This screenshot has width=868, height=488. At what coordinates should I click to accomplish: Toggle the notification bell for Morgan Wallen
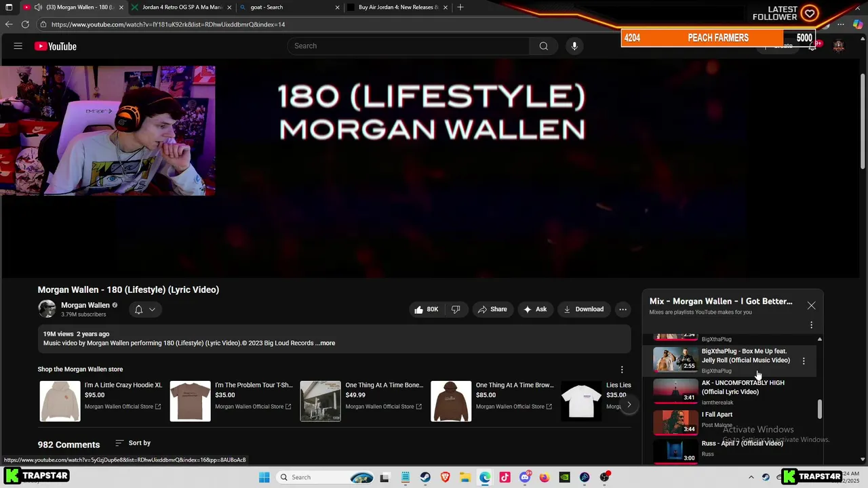tap(138, 309)
